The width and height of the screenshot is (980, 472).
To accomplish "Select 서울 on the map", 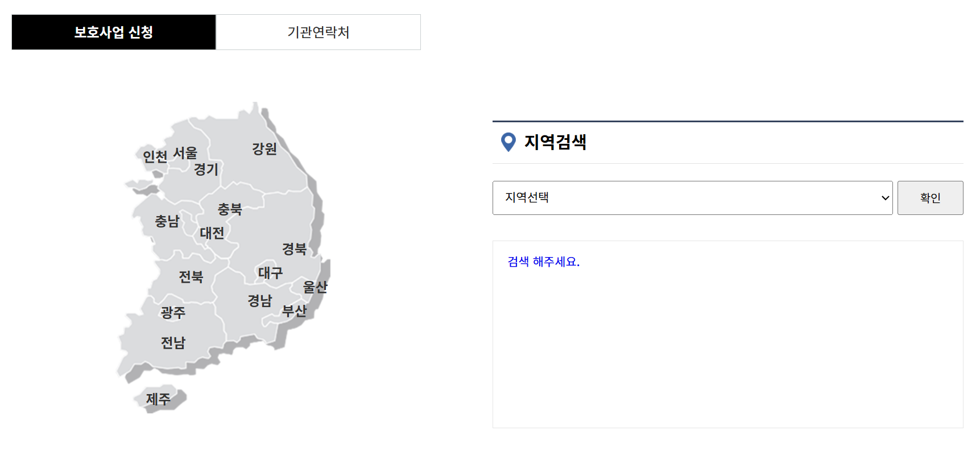I will click(185, 153).
